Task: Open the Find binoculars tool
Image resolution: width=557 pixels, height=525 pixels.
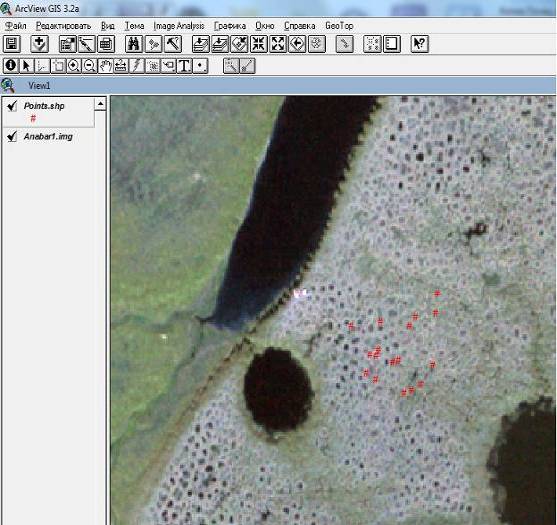Action: pos(134,44)
